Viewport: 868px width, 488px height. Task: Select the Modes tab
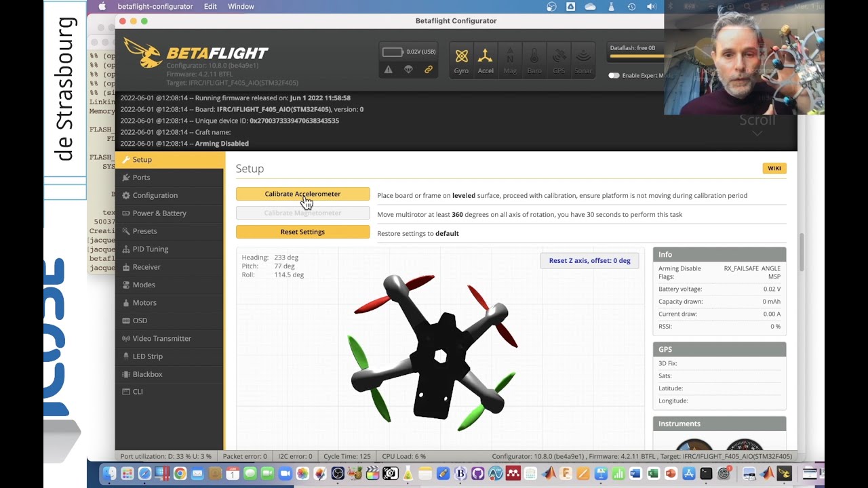tap(170, 285)
